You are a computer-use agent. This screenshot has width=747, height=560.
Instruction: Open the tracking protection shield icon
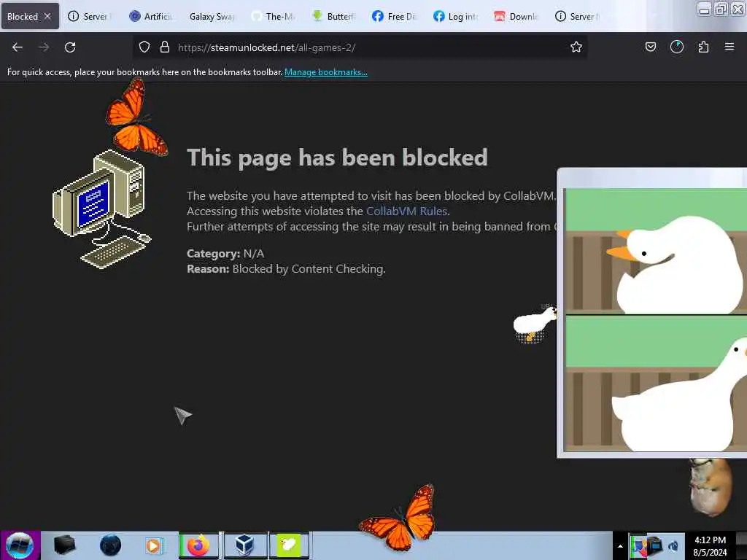144,47
